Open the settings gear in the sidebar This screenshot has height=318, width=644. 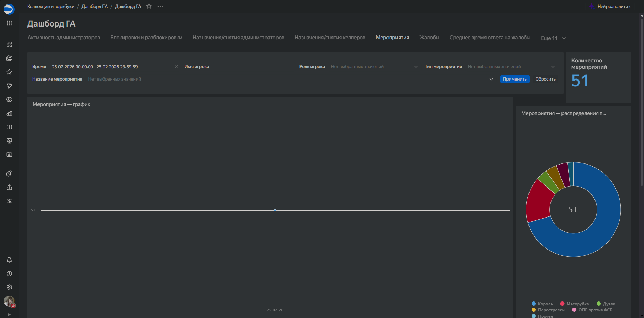[9, 287]
